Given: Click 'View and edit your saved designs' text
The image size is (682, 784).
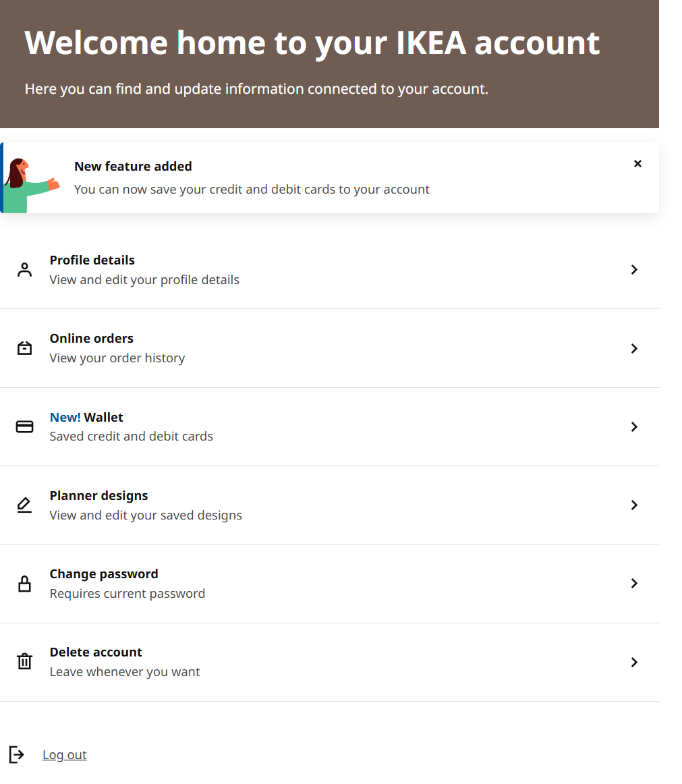Looking at the screenshot, I should [146, 515].
